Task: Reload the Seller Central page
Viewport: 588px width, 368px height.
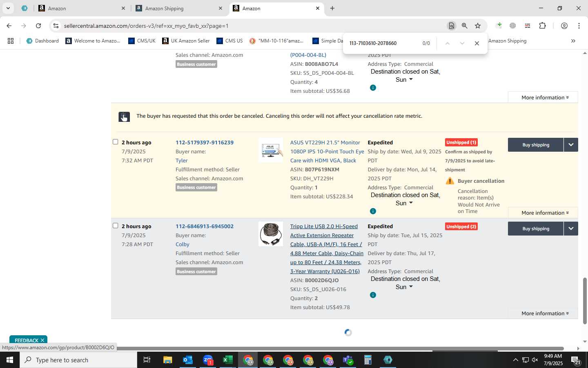Action: click(x=38, y=26)
